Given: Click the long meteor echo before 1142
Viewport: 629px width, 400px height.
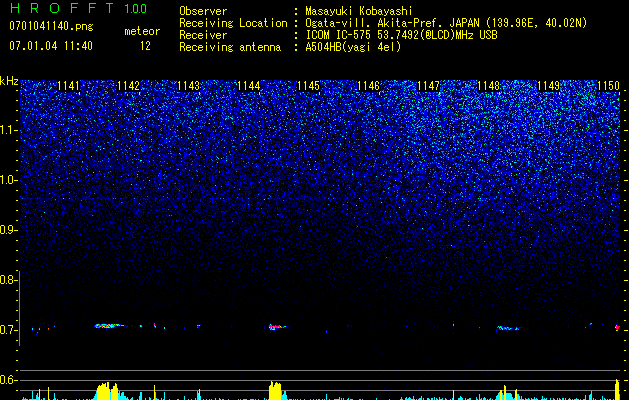Looking at the screenshot, I should pyautogui.click(x=109, y=326).
